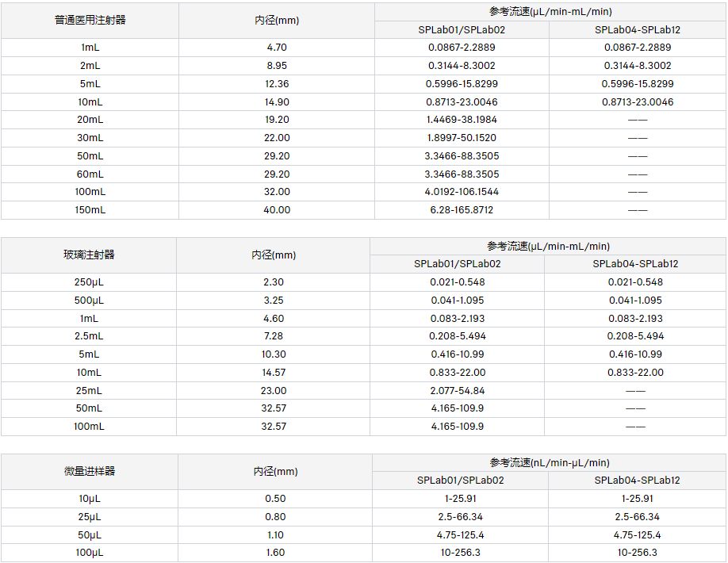
Task: Click the 40.00 inner diameter cell
Action: click(277, 210)
